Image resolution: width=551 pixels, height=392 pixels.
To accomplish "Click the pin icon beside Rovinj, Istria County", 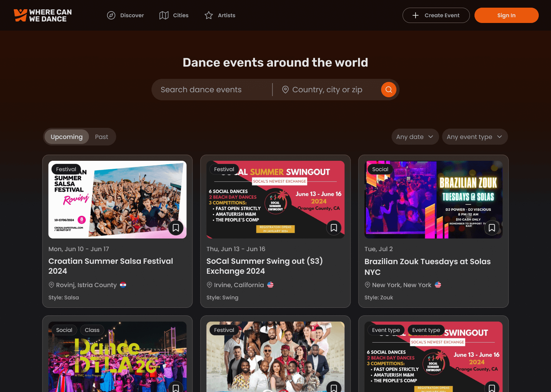I will (51, 285).
